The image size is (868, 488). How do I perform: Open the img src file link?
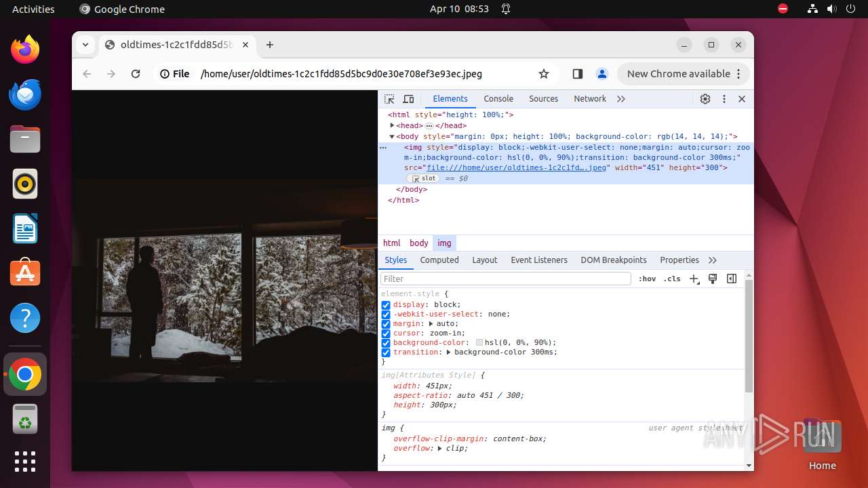tap(517, 167)
